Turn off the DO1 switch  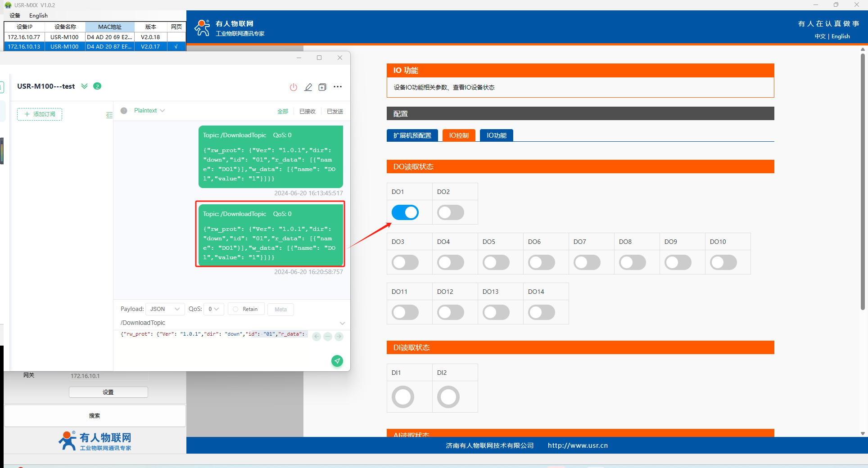pos(405,212)
